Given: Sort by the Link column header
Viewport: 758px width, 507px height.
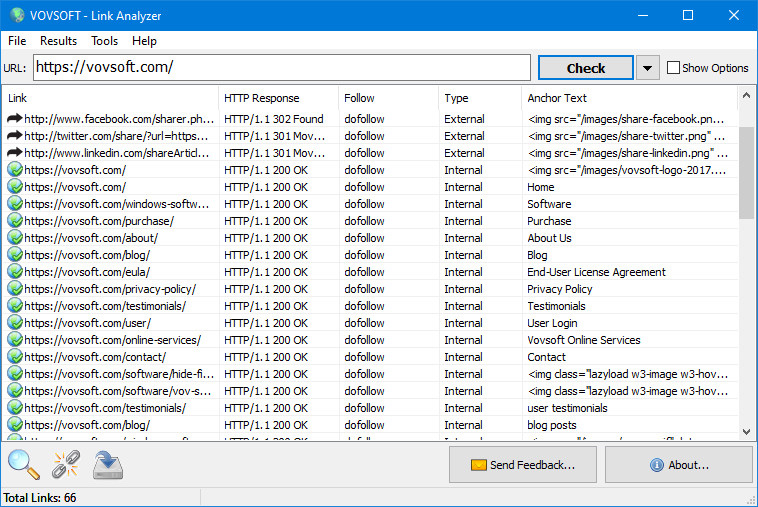Looking at the screenshot, I should [111, 98].
